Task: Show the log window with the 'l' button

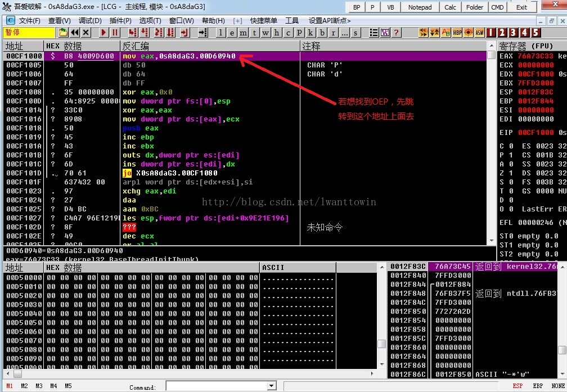Action: point(220,33)
